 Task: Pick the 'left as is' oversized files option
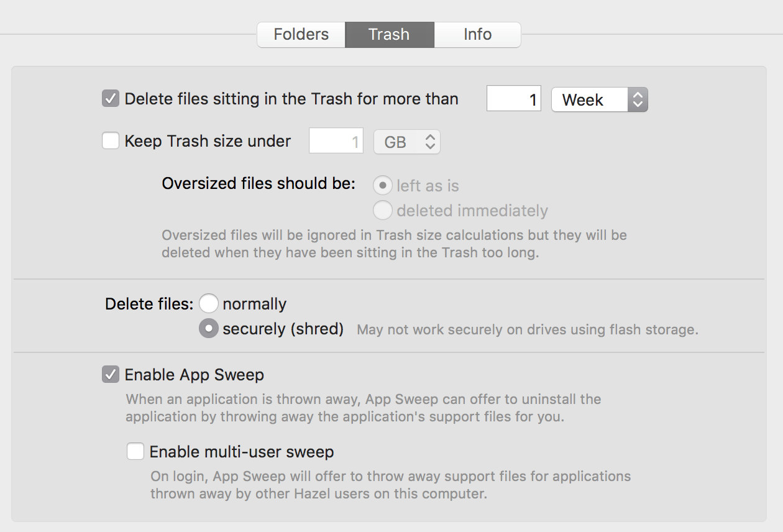(x=382, y=186)
